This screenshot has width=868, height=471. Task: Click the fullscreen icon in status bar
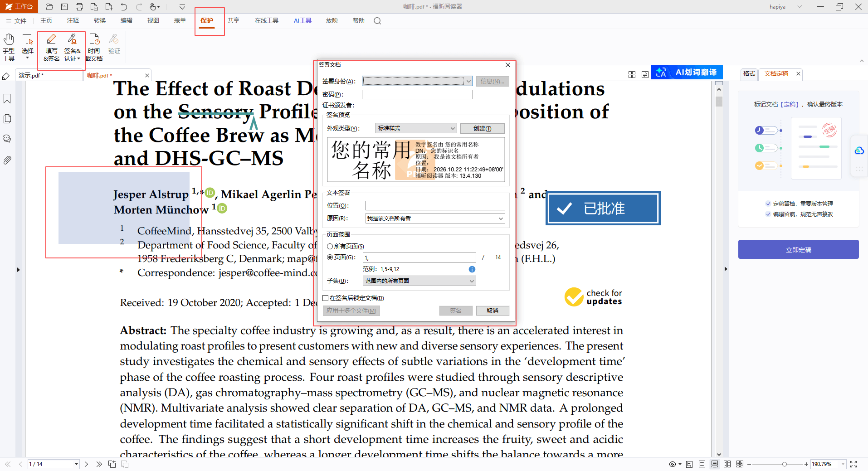click(x=853, y=464)
